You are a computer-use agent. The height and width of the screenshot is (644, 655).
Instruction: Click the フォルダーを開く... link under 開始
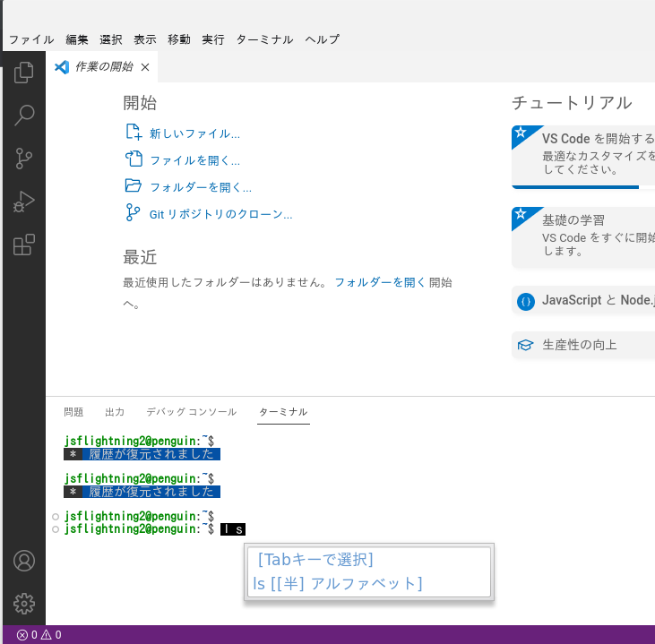201,187
